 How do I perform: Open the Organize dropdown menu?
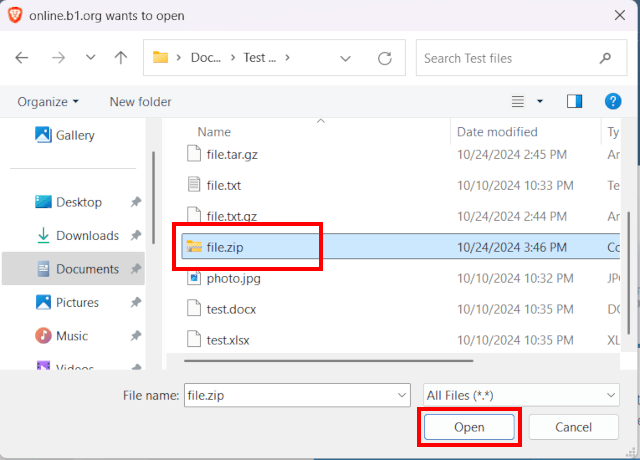[48, 101]
